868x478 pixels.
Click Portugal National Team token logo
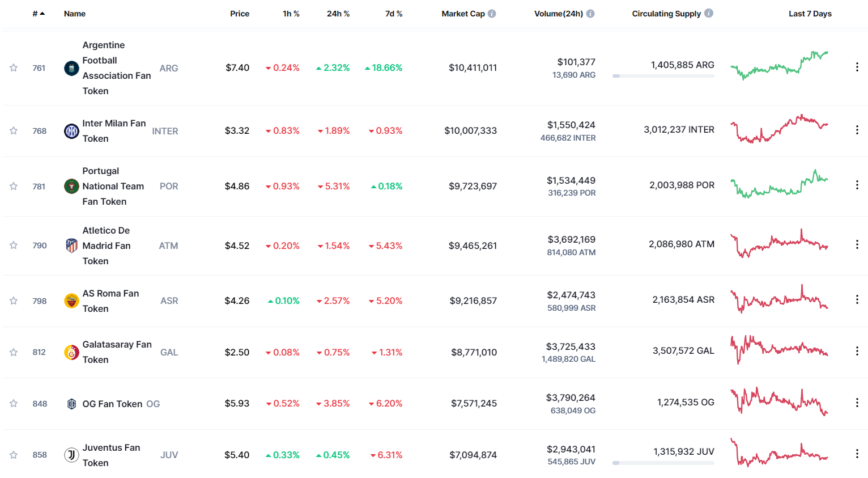pos(71,187)
